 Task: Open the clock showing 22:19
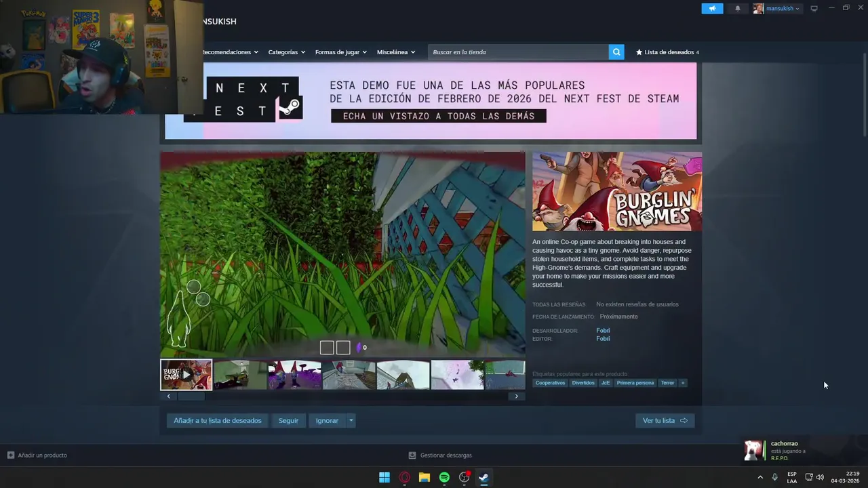click(x=846, y=477)
